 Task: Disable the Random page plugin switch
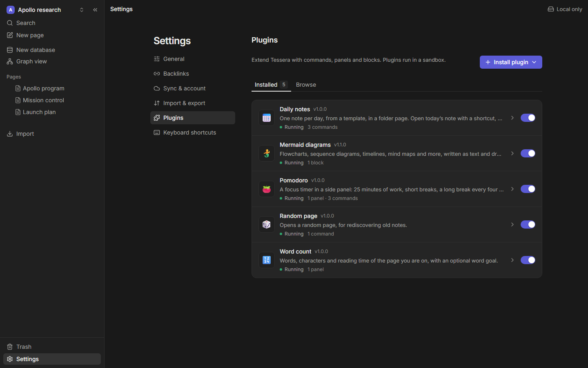tap(528, 224)
